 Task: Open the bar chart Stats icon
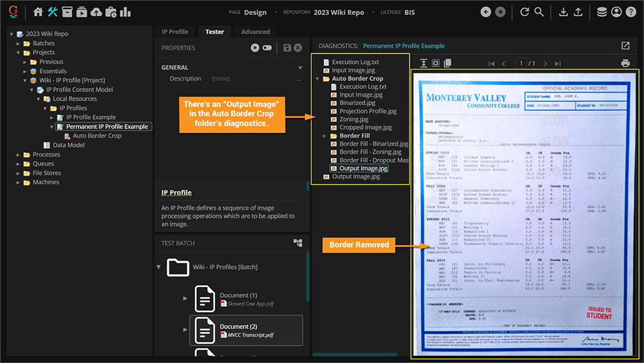126,12
